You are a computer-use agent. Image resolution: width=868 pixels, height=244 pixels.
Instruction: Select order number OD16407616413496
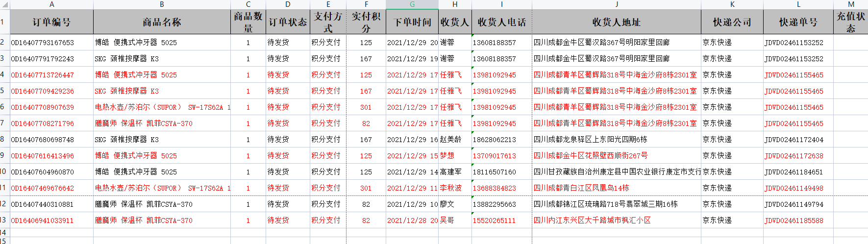click(x=43, y=156)
